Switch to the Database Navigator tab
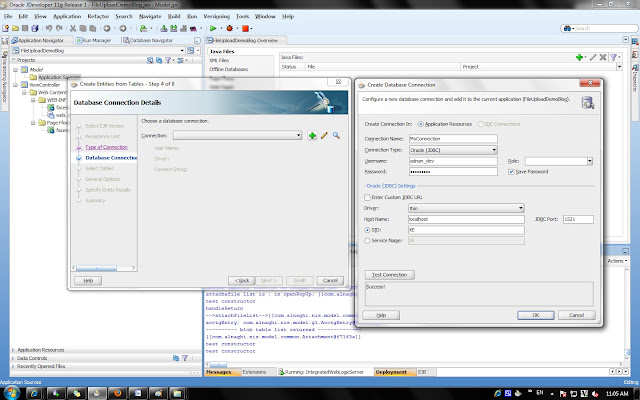This screenshot has height=400, width=640. 149,40
